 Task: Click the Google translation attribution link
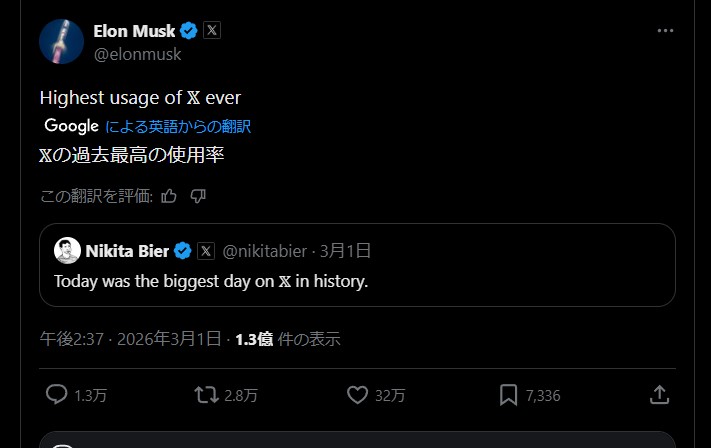click(148, 126)
